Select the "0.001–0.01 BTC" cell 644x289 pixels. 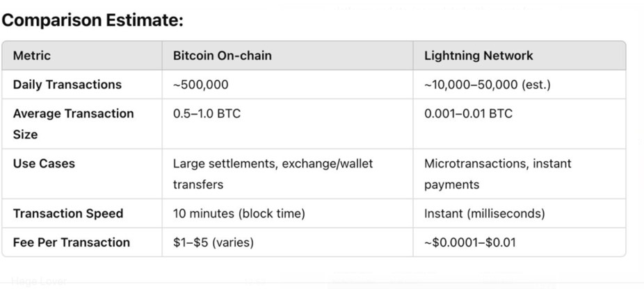coord(468,113)
